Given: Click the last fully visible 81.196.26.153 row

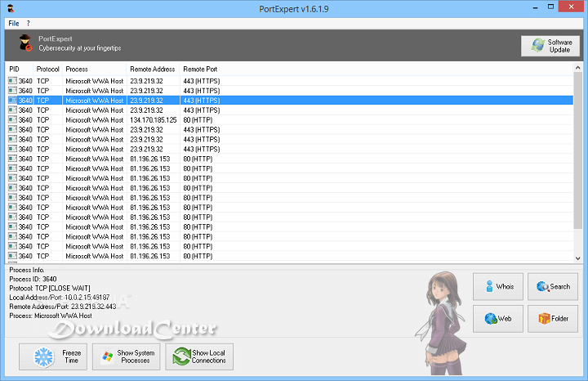Looking at the screenshot, I should tap(290, 256).
